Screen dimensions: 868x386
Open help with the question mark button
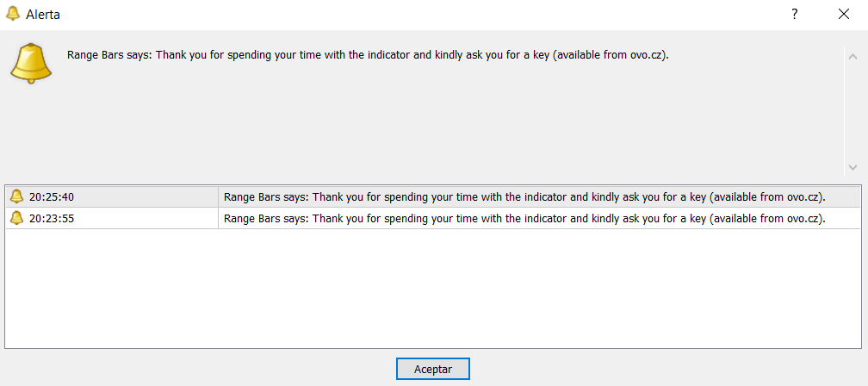coord(794,14)
